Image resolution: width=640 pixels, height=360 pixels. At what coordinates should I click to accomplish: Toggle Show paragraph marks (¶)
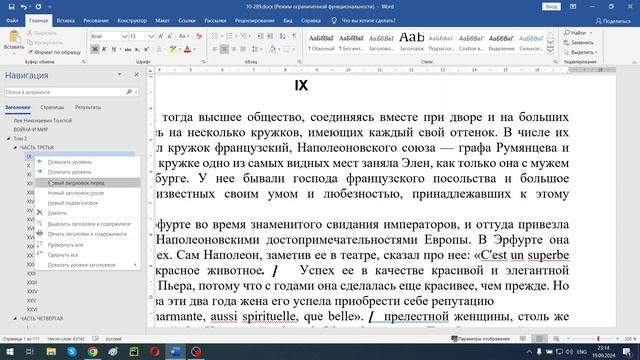point(294,36)
